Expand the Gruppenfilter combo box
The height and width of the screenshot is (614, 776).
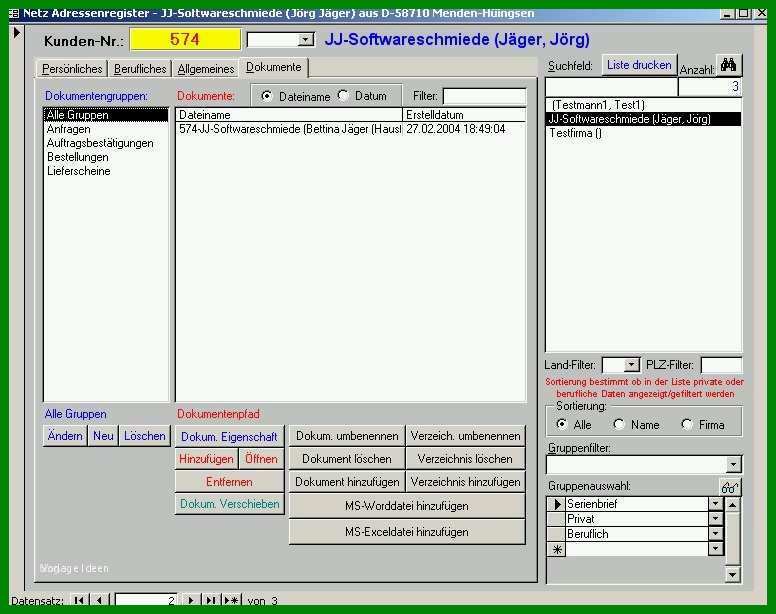733,464
